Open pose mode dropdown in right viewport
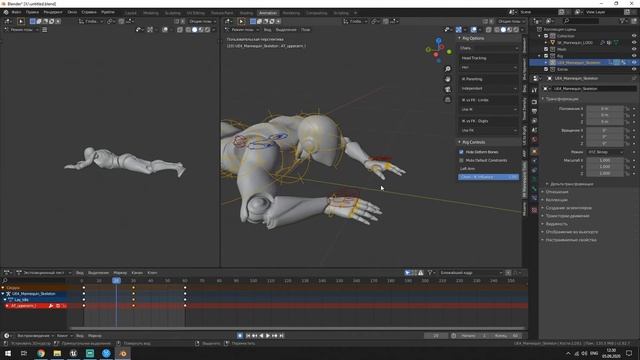Screen dimensions: 640x360 (241, 30)
